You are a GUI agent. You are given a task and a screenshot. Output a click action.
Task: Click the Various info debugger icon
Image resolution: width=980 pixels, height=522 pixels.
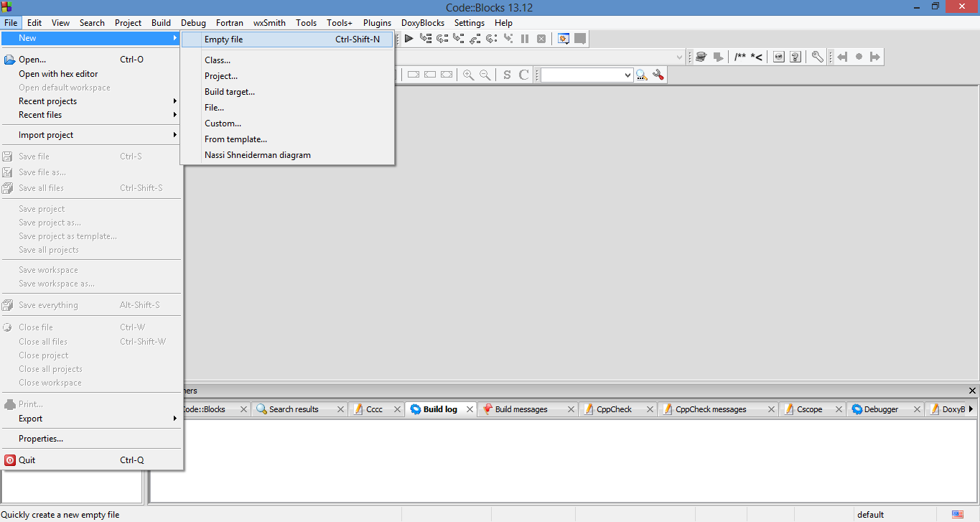[x=580, y=39]
